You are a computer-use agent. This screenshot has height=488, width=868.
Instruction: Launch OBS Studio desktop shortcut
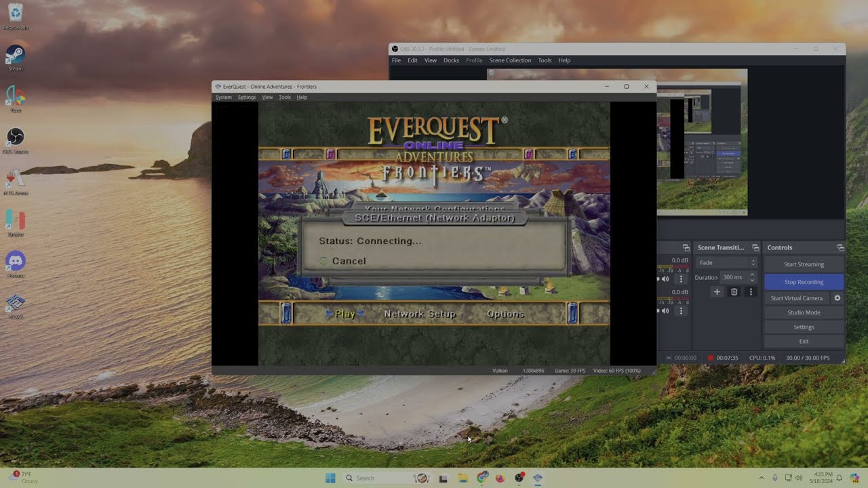click(15, 140)
